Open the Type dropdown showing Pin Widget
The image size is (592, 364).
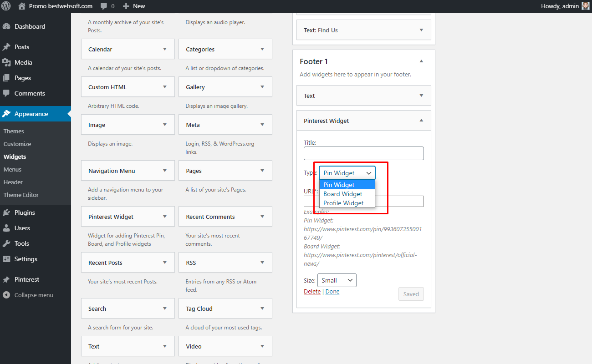347,173
